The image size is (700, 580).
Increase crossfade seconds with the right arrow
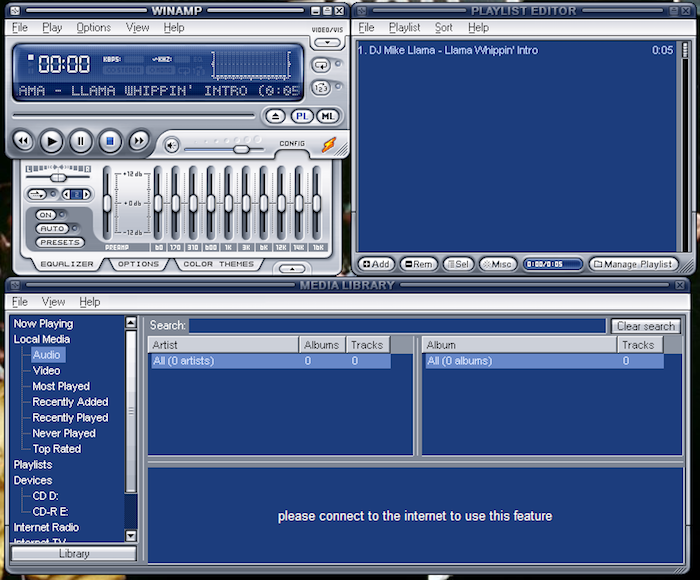87,194
